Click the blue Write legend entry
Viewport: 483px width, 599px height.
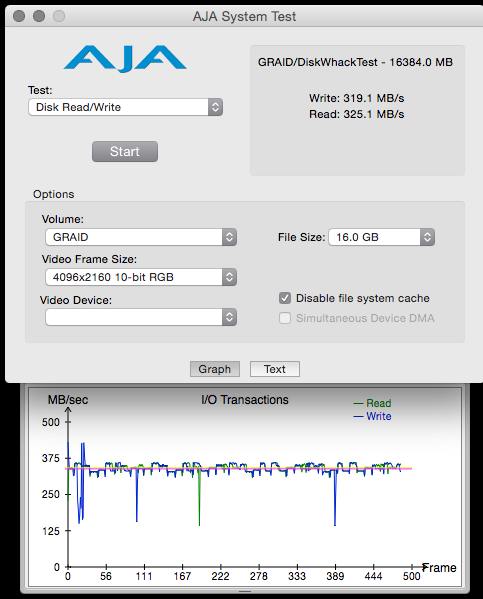(373, 416)
